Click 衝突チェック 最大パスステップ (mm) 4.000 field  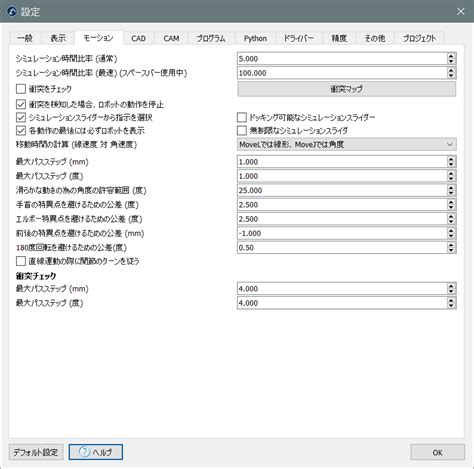click(342, 289)
